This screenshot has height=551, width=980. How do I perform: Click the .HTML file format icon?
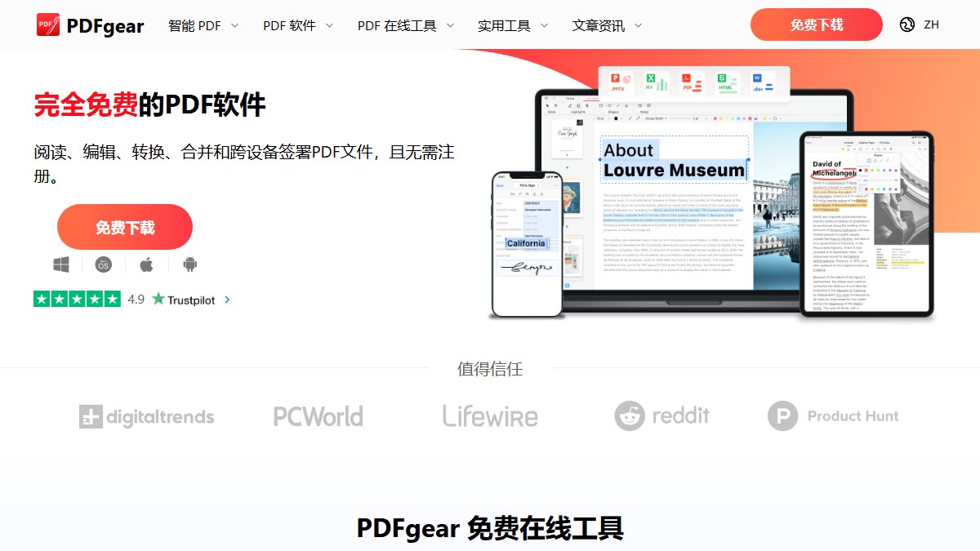click(x=727, y=82)
